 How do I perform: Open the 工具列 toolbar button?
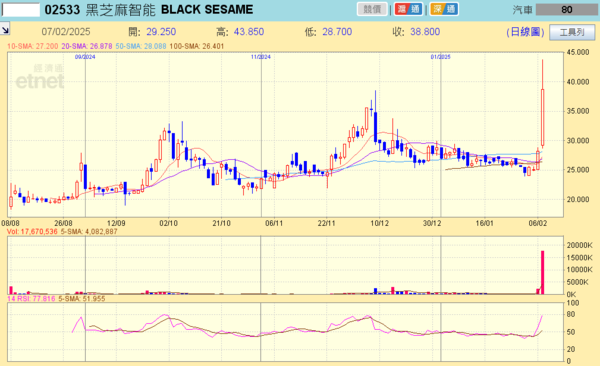572,32
